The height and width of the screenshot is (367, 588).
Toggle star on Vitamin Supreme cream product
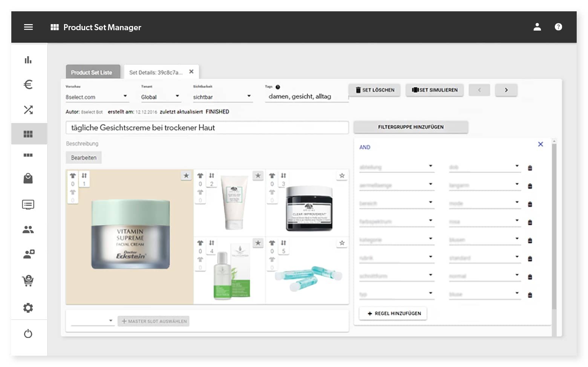(186, 176)
